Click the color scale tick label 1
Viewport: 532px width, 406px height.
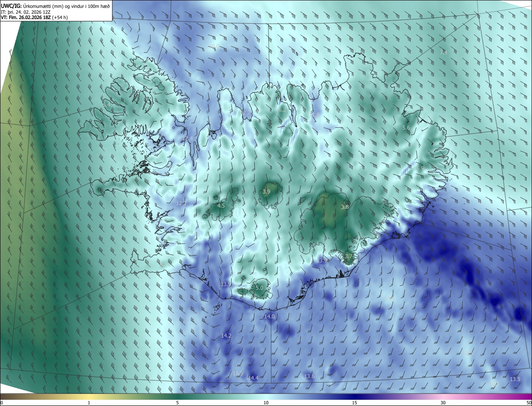89,403
